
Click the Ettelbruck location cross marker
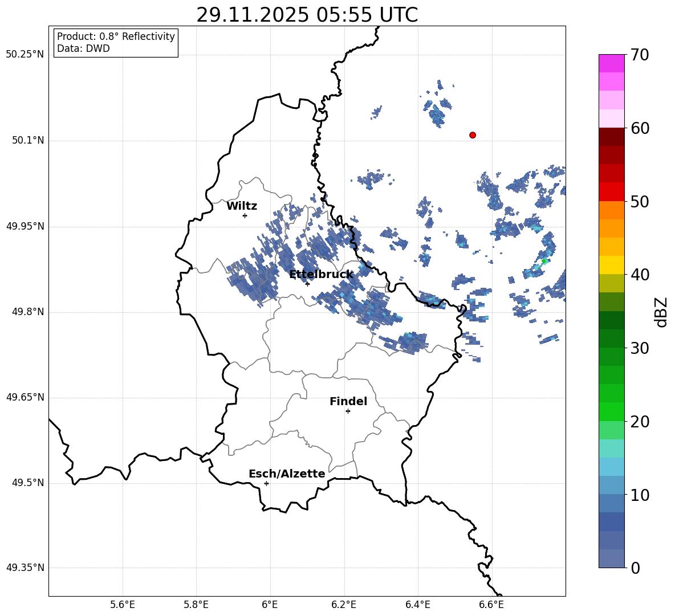(307, 284)
